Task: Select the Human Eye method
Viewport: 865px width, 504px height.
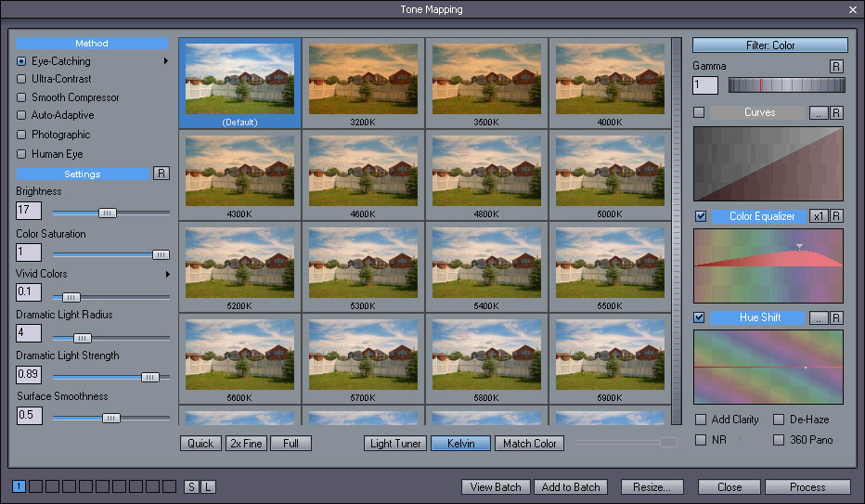Action: (x=21, y=154)
